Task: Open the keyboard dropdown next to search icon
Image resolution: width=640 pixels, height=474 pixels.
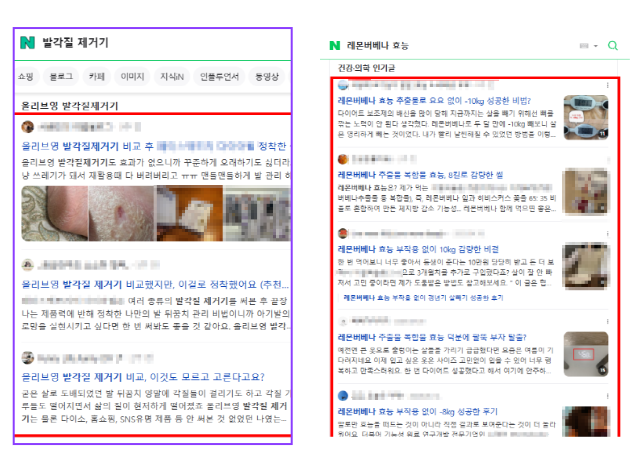Action: tap(589, 46)
